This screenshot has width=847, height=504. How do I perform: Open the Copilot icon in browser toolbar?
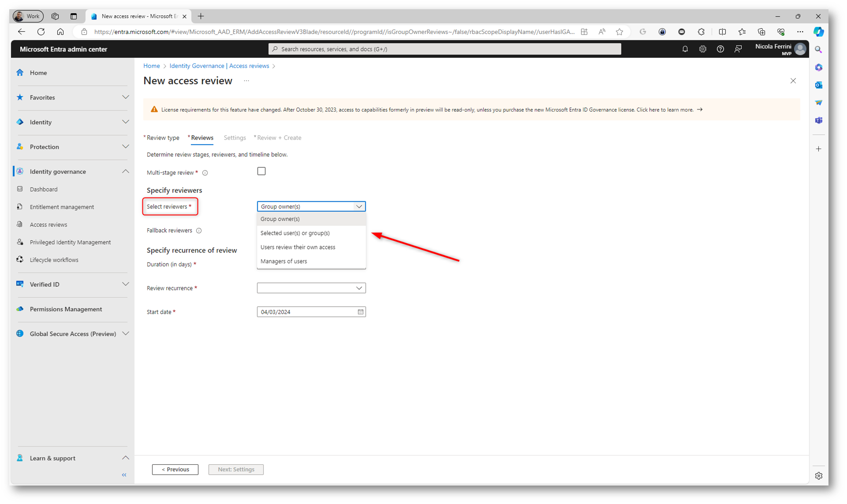tap(818, 32)
